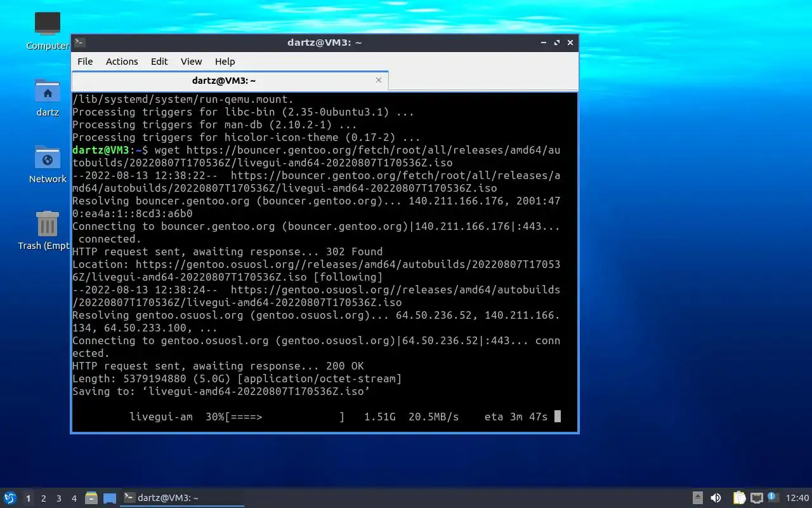Screen dimensions: 812x508
Task: Click the '20.5MB/s' download speed
Action: pos(434,417)
